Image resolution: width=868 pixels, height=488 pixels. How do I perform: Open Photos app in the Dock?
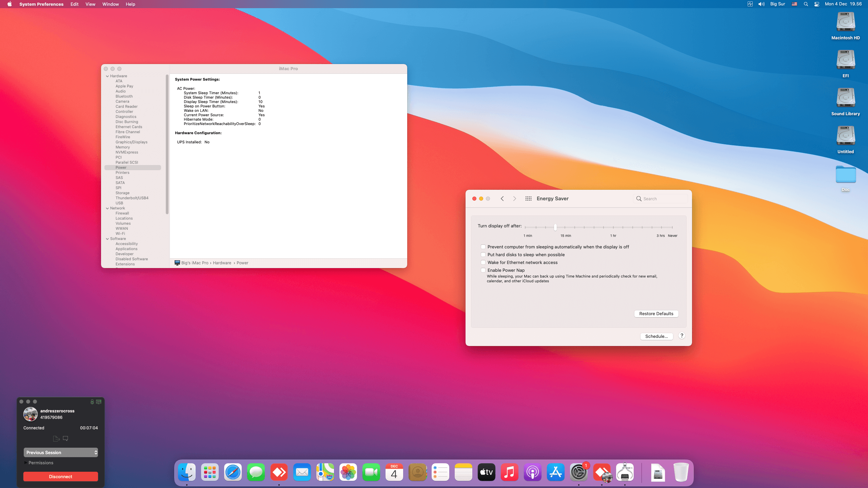click(348, 472)
